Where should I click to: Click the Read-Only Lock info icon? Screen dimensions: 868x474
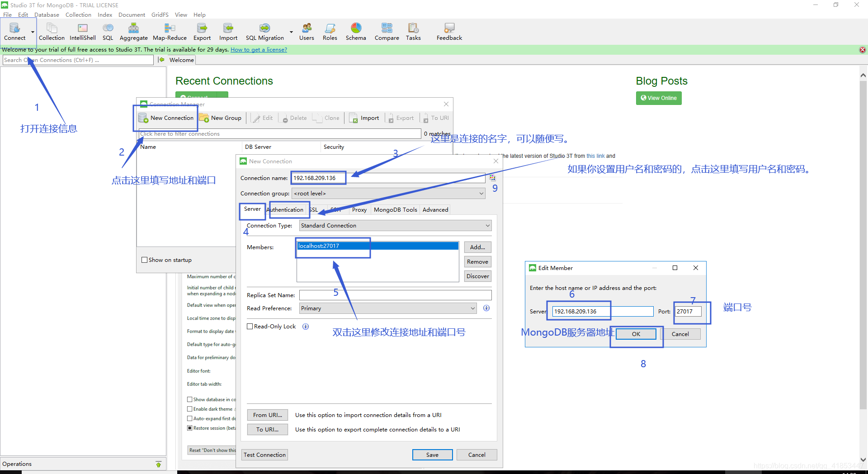tap(306, 327)
